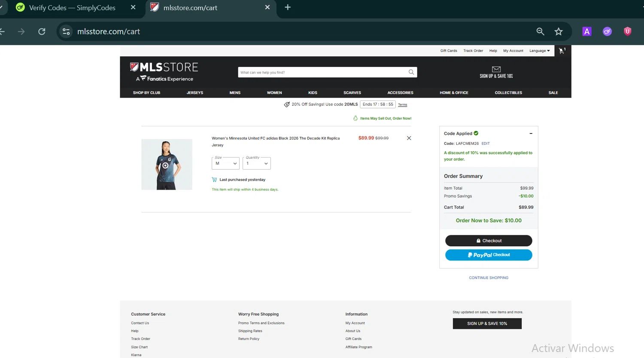
Task: Click Size Chart footer link
Action: pos(139,347)
